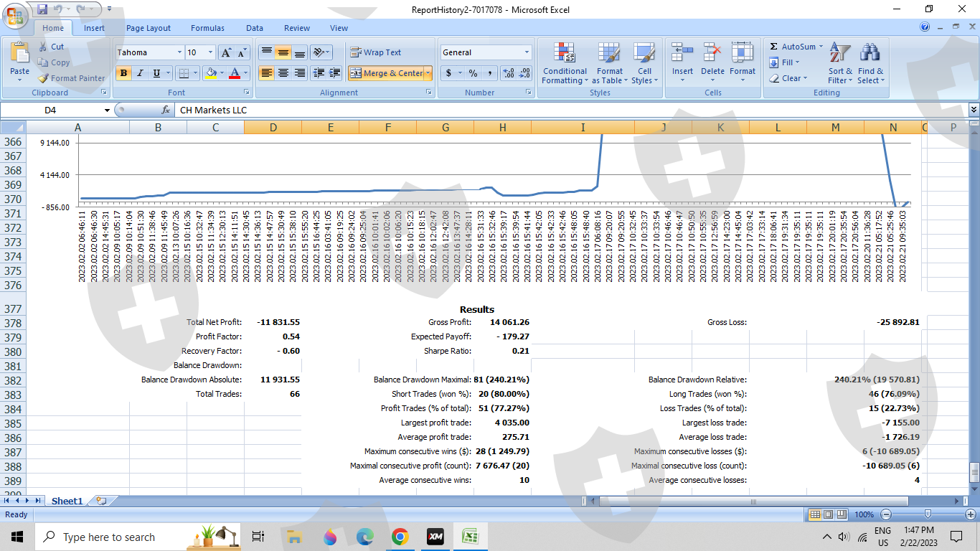The height and width of the screenshot is (551, 980).
Task: Open the General number format dropdown
Action: tap(527, 52)
